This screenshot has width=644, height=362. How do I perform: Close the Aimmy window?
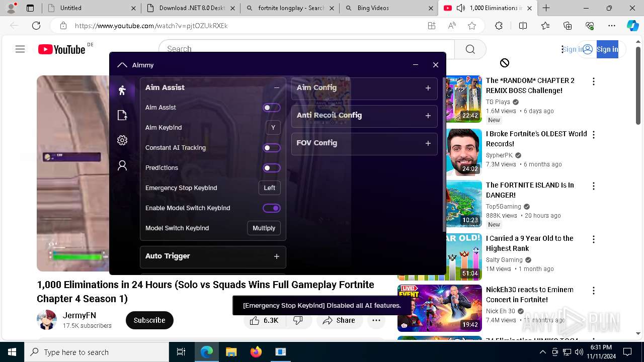(436, 65)
